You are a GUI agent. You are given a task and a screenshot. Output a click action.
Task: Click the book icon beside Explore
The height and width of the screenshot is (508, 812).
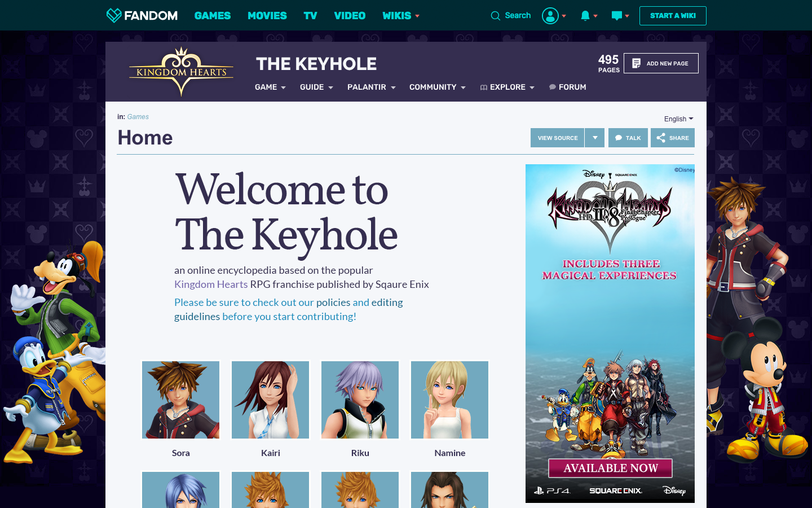pos(484,87)
